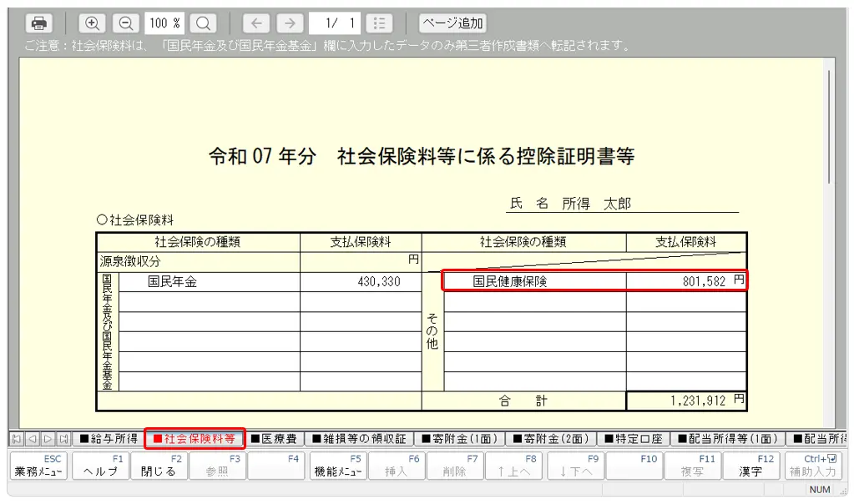The width and height of the screenshot is (854, 504).
Task: Select the 国民健康保険 cell
Action: pos(509,282)
